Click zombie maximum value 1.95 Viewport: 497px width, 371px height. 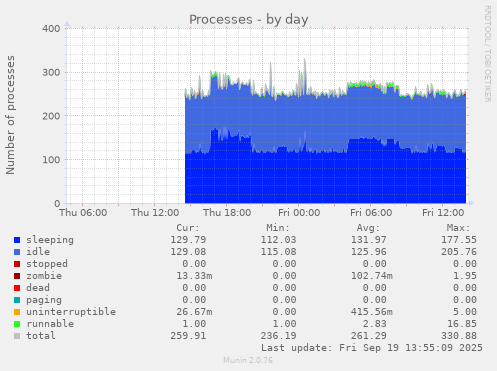[465, 276]
